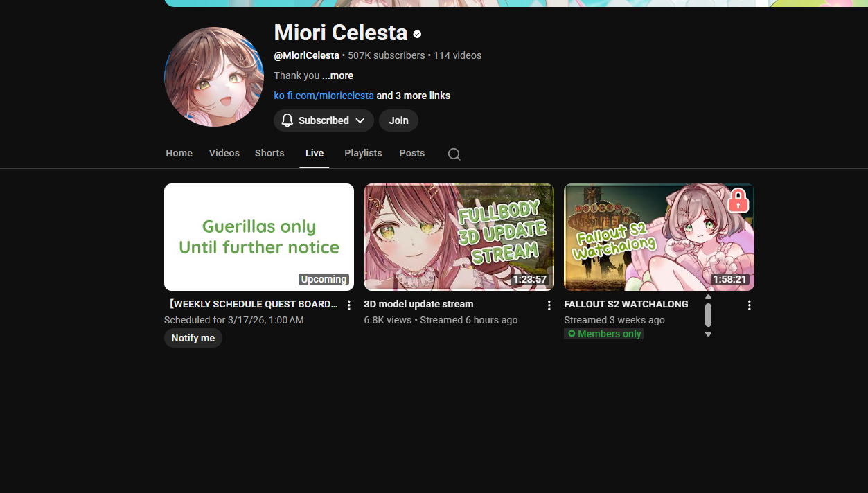
Task: Click the Upcoming badge on first thumbnail
Action: click(x=324, y=279)
